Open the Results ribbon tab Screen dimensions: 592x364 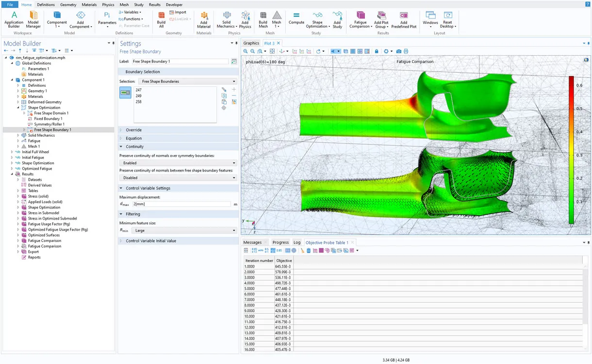[x=154, y=4]
